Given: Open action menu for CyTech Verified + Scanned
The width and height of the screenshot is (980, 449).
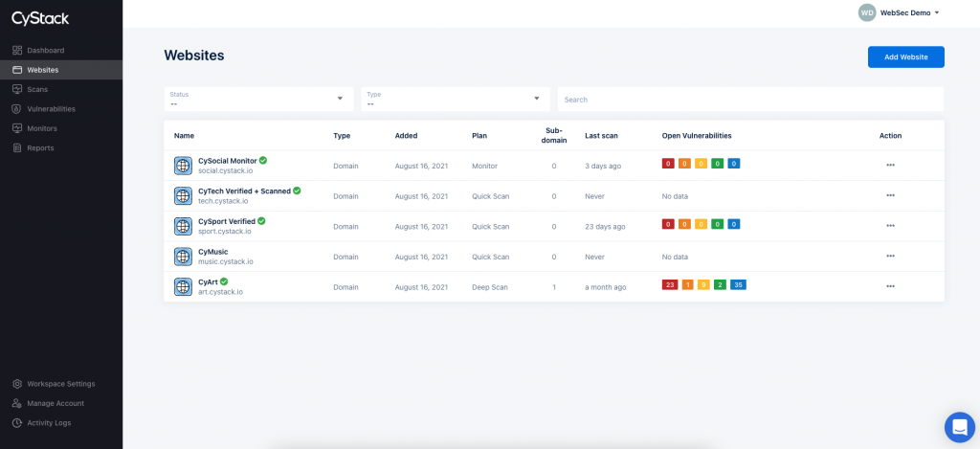Looking at the screenshot, I should (891, 195).
